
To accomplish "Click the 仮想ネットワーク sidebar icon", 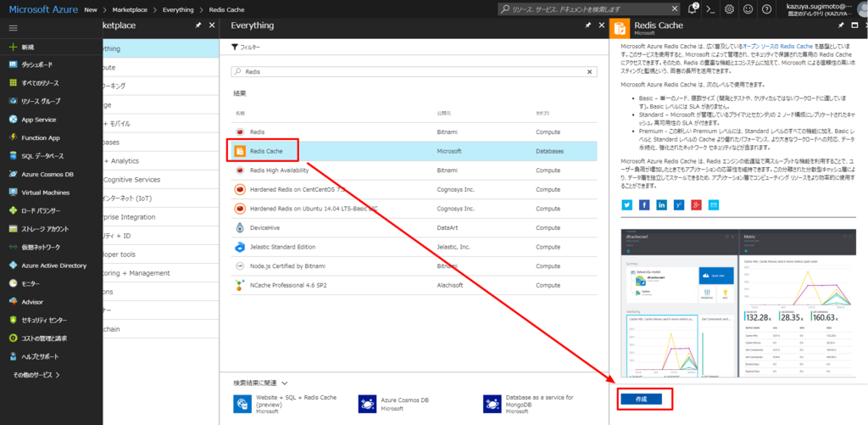I will (x=14, y=247).
